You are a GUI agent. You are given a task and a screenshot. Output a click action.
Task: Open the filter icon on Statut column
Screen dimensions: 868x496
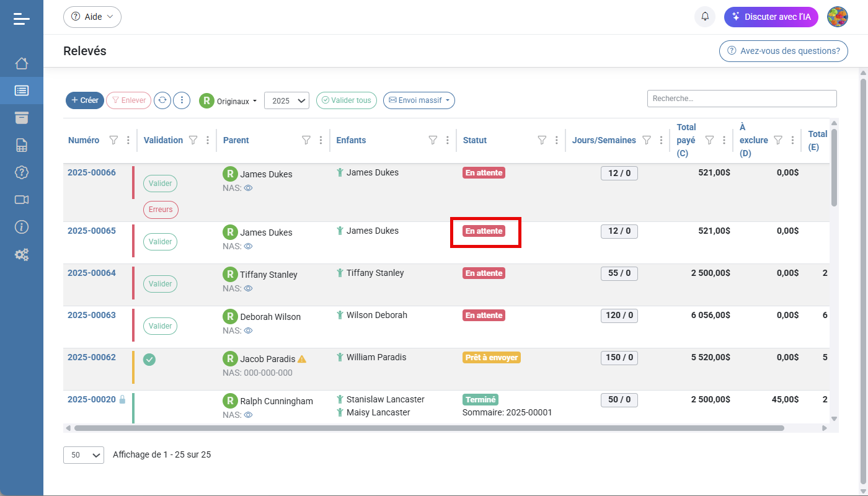542,140
